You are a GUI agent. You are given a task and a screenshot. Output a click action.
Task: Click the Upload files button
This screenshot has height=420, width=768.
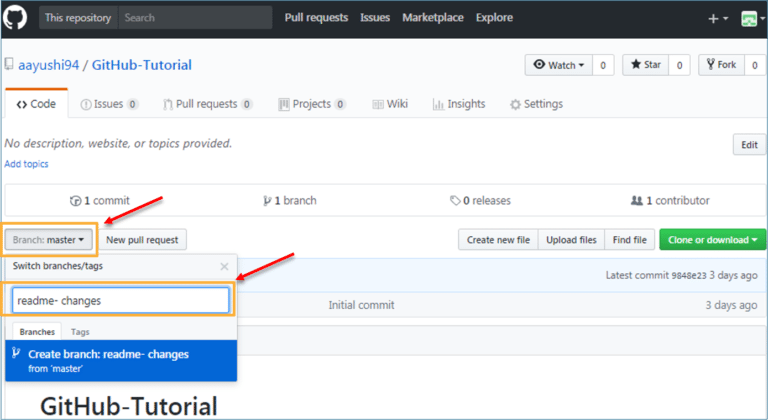point(573,240)
